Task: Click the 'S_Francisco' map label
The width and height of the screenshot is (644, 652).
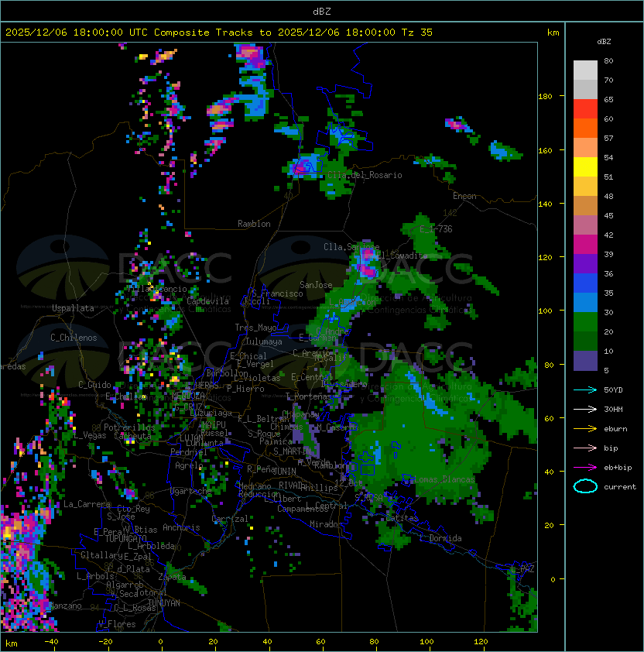Action: click(277, 293)
